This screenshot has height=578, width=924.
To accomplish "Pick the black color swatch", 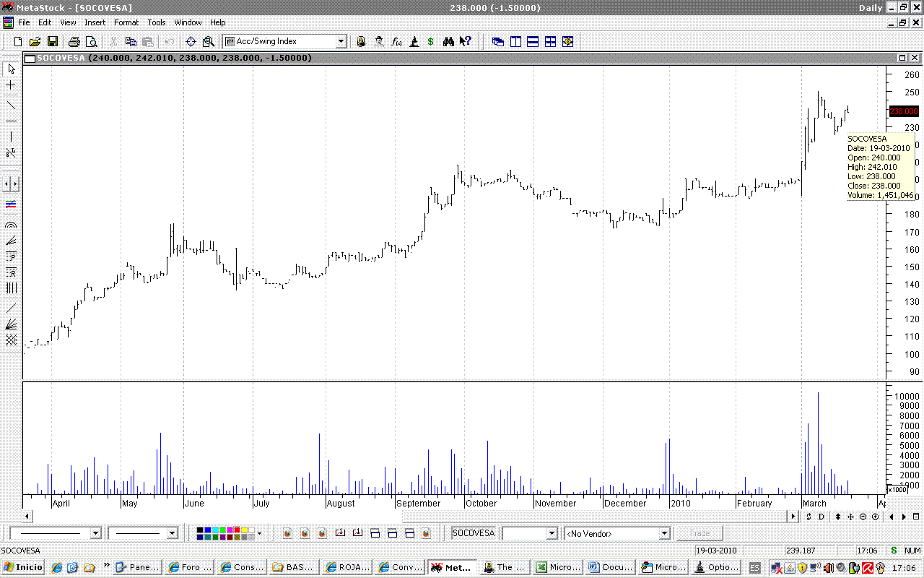I will click(201, 530).
